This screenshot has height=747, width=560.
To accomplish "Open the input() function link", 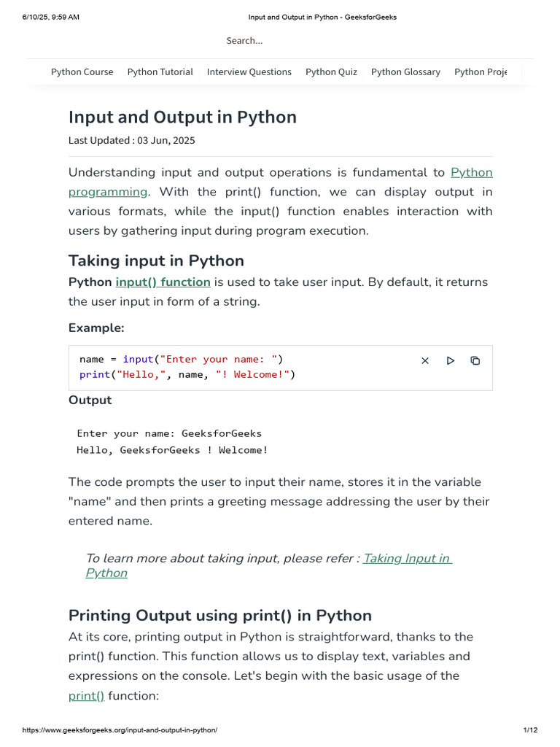I will coord(163,282).
